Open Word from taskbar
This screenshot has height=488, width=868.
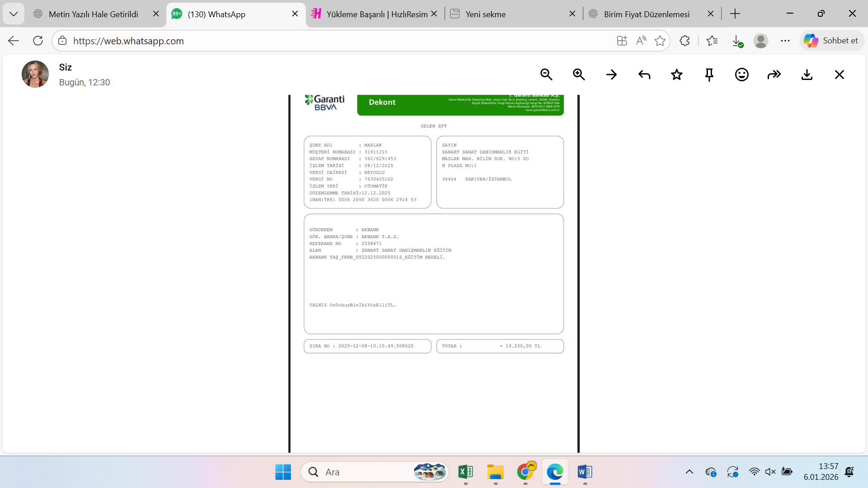[585, 472]
